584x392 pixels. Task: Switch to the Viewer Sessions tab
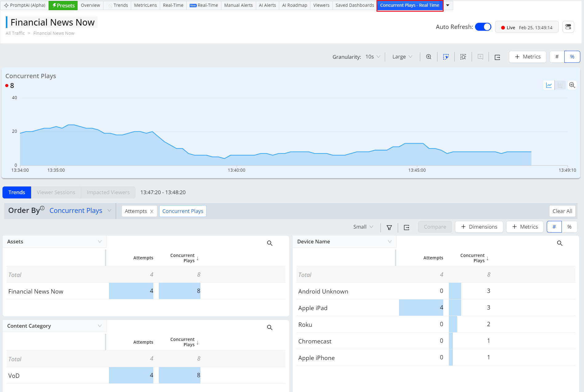(56, 193)
